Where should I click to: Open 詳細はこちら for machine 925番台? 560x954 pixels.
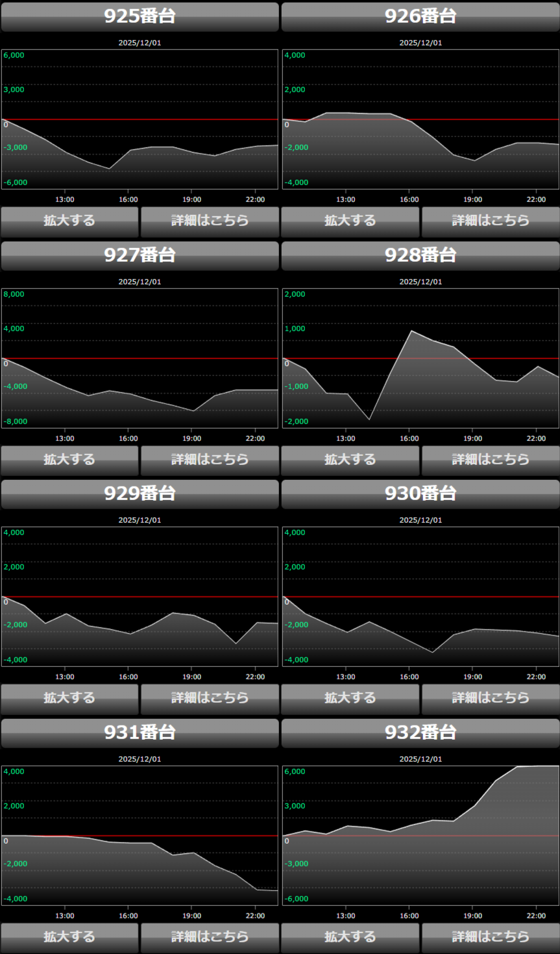(x=210, y=221)
